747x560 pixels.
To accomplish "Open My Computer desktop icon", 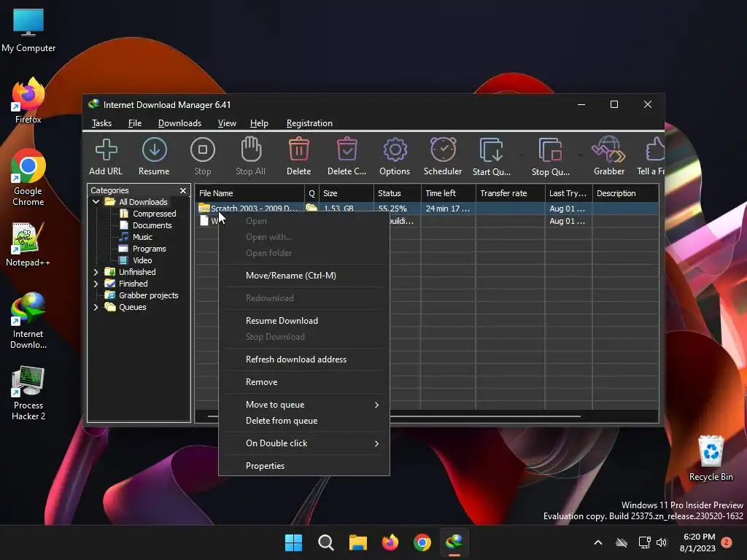I will click(28, 29).
